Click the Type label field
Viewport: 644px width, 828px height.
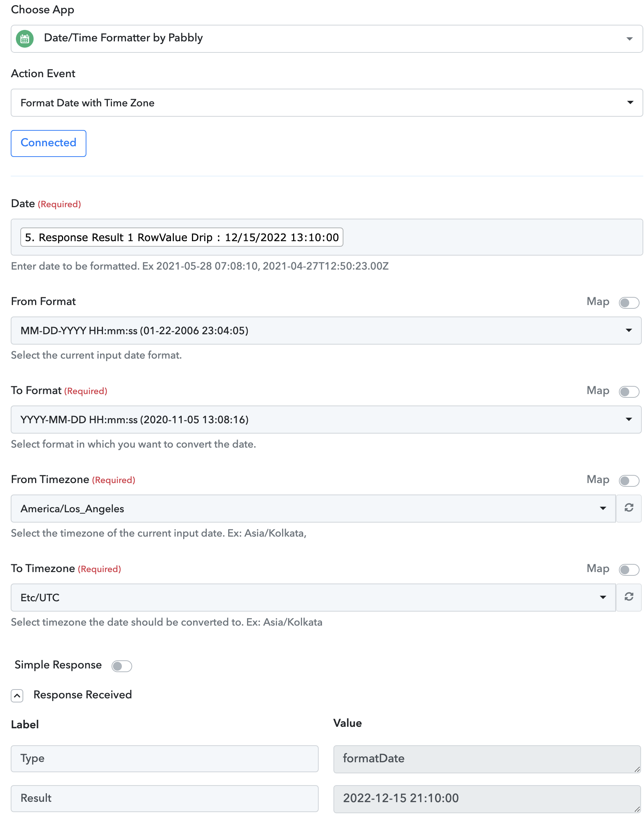[164, 759]
